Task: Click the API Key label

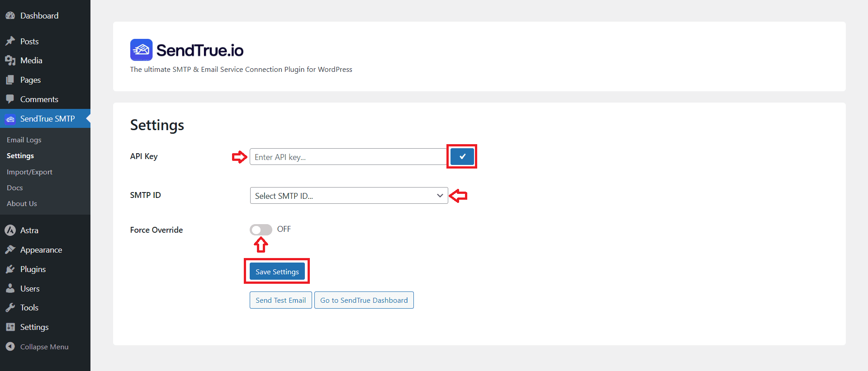Action: tap(144, 156)
